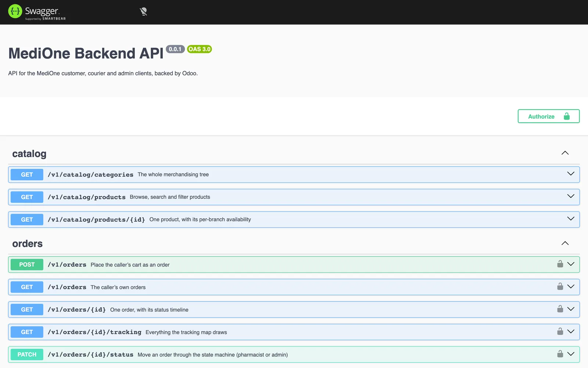Image resolution: width=588 pixels, height=368 pixels.
Task: Open the orders tag heading
Action: tap(28, 244)
